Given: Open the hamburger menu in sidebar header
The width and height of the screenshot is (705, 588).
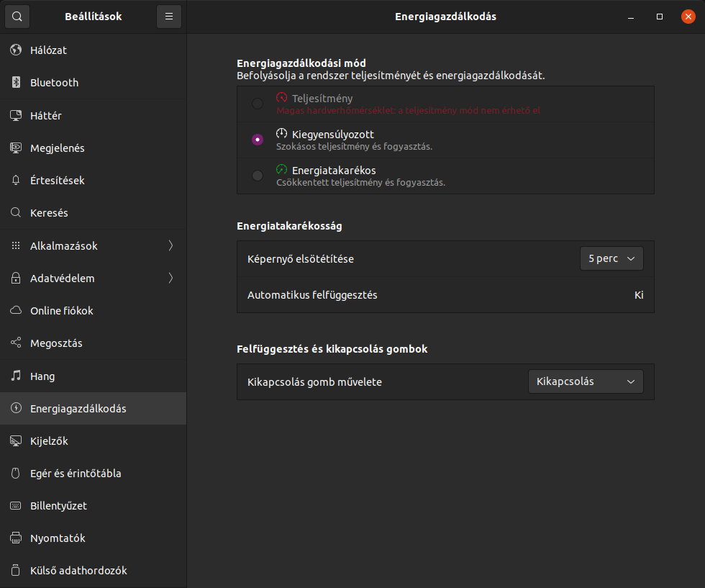Looking at the screenshot, I should tap(169, 17).
